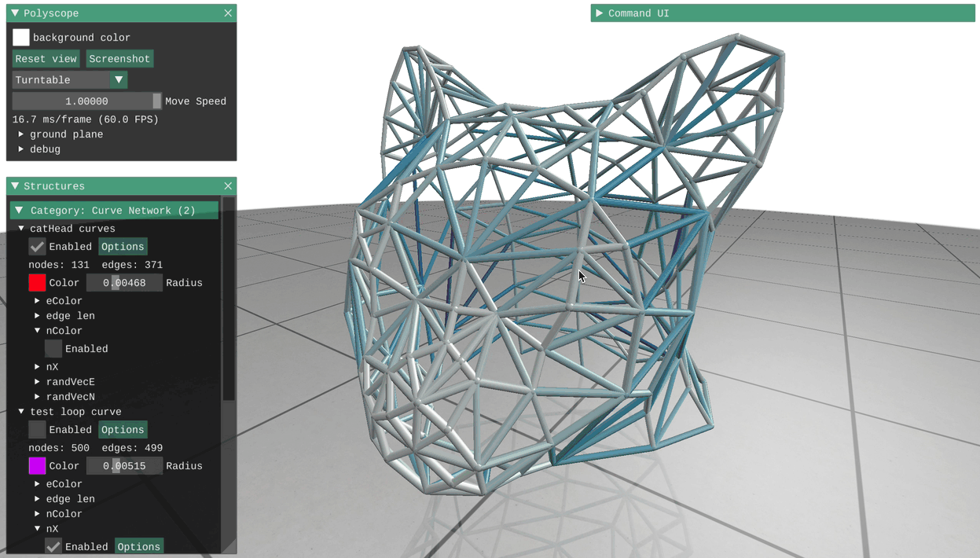Expand the Command UI window
This screenshot has width=980, height=558.
[600, 13]
